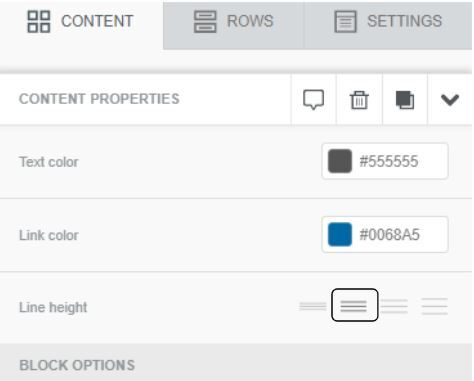
Task: Switch to the ROWS tab
Action: click(233, 25)
